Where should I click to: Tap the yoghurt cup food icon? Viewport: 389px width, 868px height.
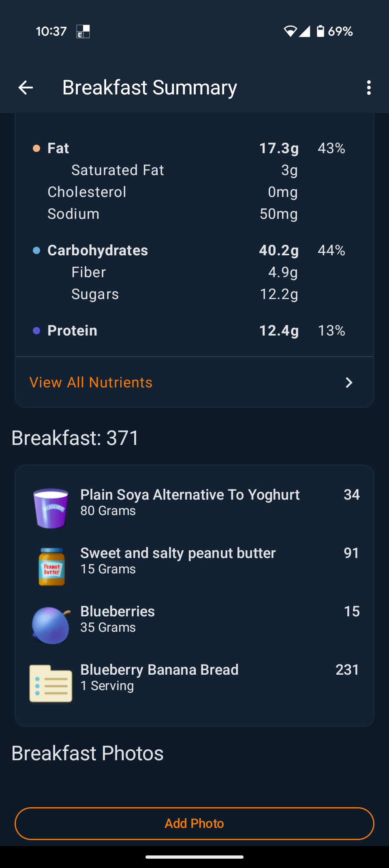tap(51, 508)
